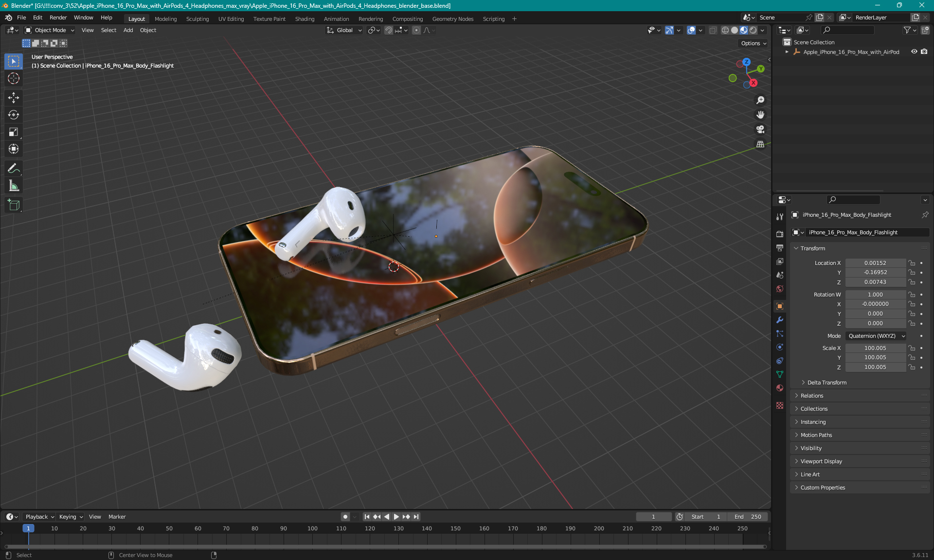Toggle show gizmo button
The width and height of the screenshot is (934, 560).
669,30
